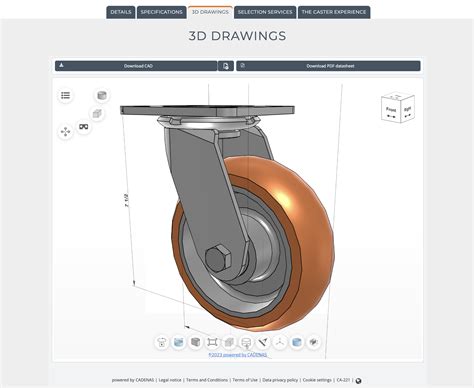Open The Caster Experience tab
Viewport: 474px width, 388px height.
click(334, 12)
